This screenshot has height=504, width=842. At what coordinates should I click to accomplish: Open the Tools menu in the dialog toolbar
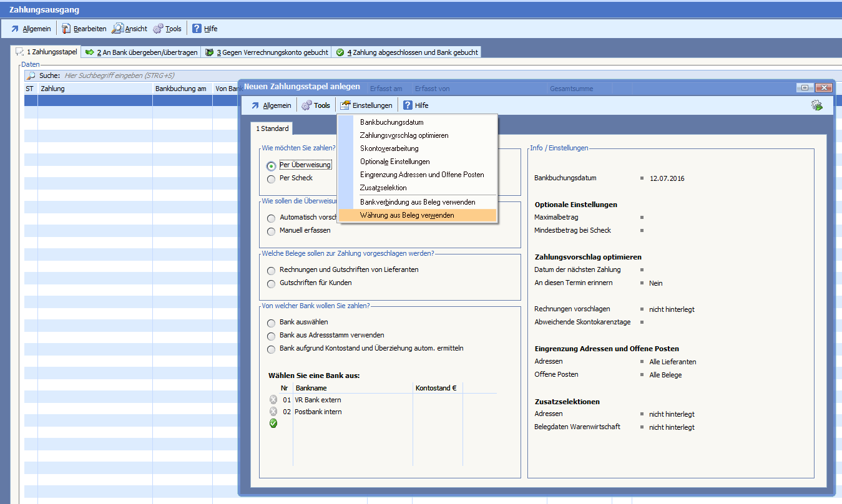tap(316, 105)
